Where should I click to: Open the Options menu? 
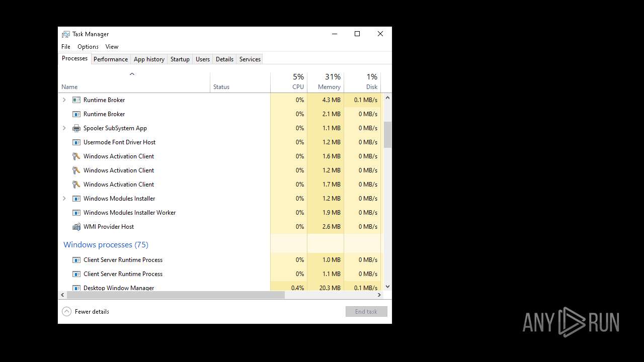(x=88, y=47)
